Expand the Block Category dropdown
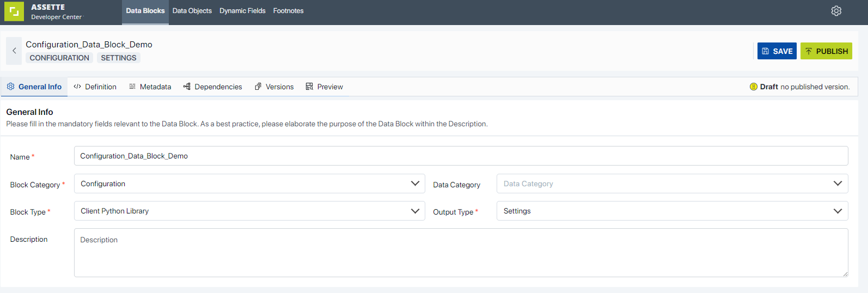The width and height of the screenshot is (868, 293). [249, 184]
